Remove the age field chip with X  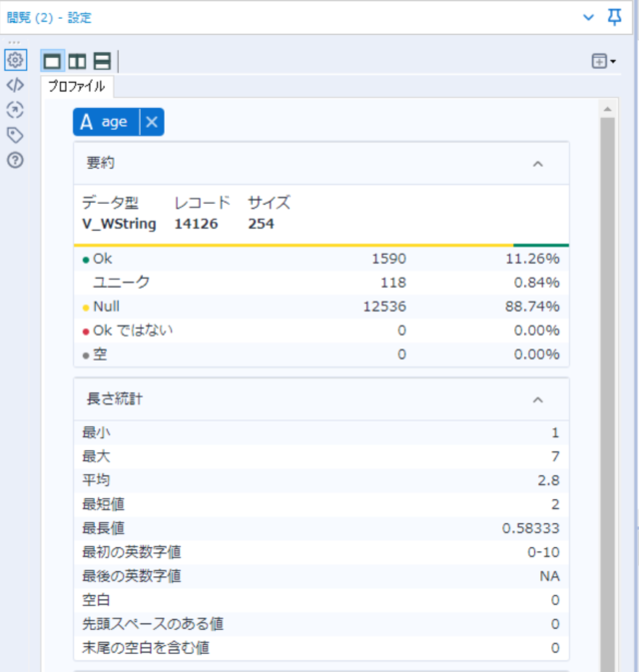(152, 122)
